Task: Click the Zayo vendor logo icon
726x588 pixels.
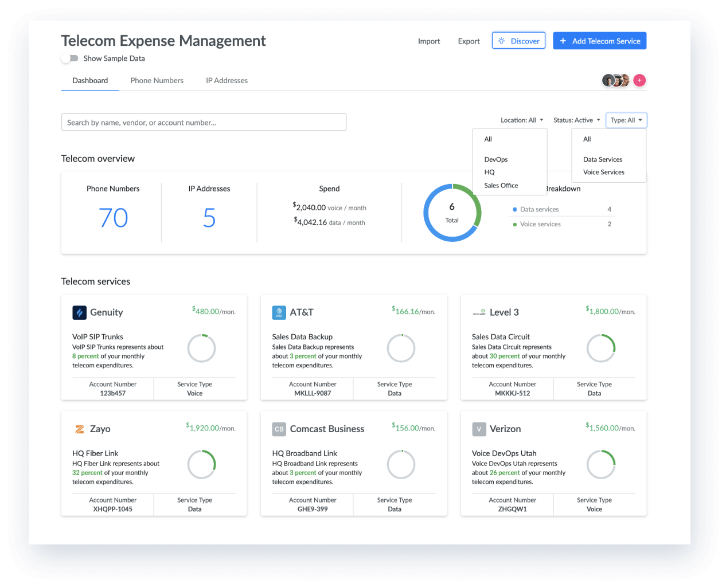Action: [x=79, y=429]
